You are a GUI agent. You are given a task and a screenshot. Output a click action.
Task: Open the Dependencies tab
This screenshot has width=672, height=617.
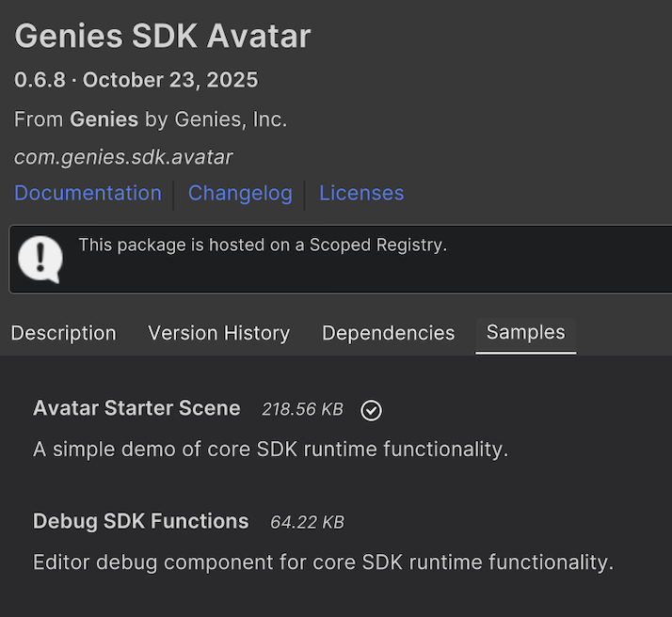388,333
